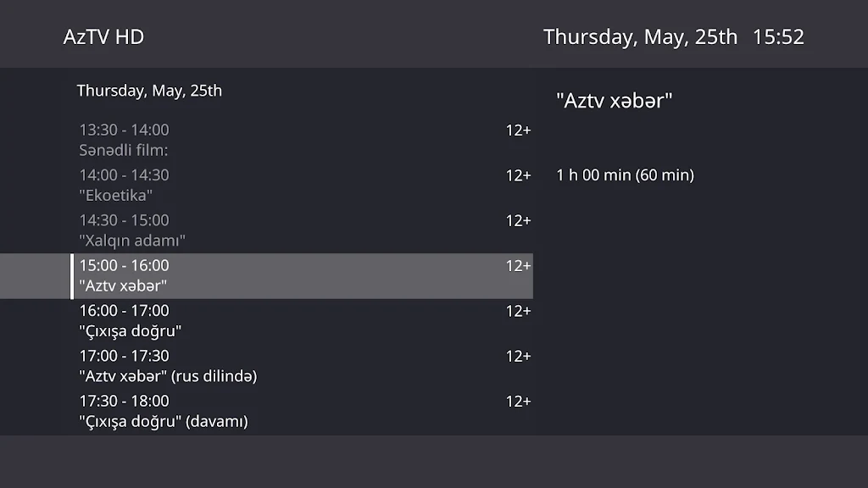Click the date heading above the program list
Image resolution: width=868 pixels, height=488 pixels.
click(149, 91)
